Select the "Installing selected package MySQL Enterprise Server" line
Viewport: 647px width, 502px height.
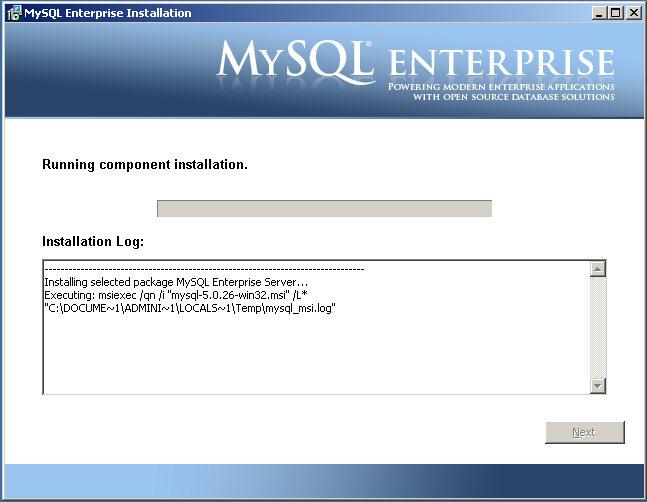tap(176, 283)
